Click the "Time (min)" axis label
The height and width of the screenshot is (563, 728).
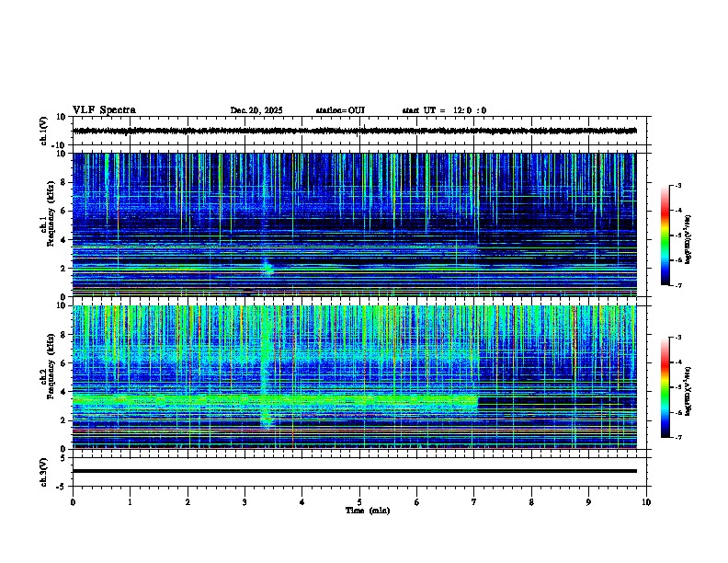tap(368, 511)
